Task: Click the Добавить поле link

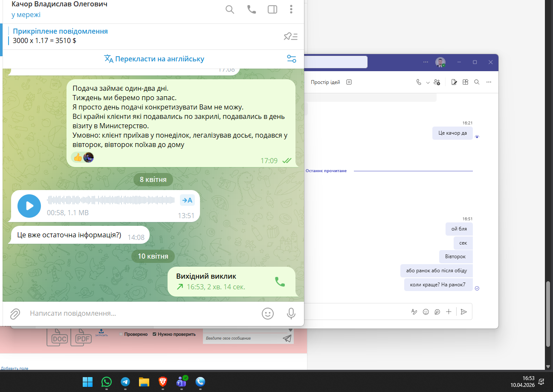Action: click(14, 369)
